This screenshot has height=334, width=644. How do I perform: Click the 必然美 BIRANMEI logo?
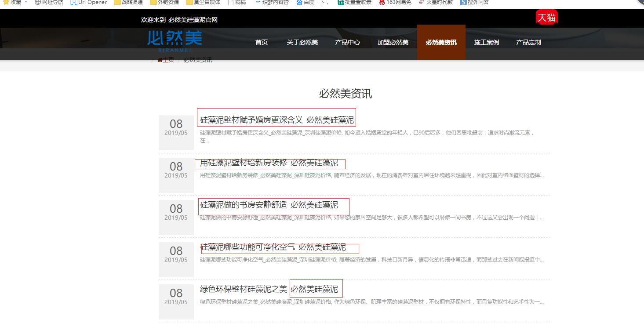click(175, 40)
